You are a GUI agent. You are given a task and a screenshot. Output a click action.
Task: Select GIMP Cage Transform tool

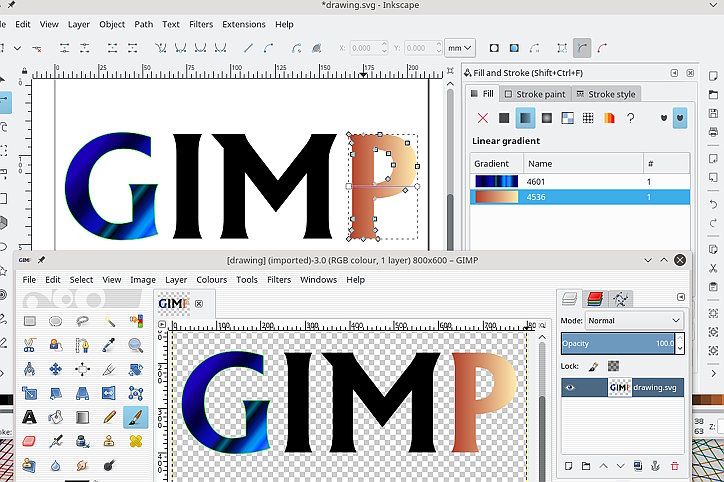click(x=136, y=393)
